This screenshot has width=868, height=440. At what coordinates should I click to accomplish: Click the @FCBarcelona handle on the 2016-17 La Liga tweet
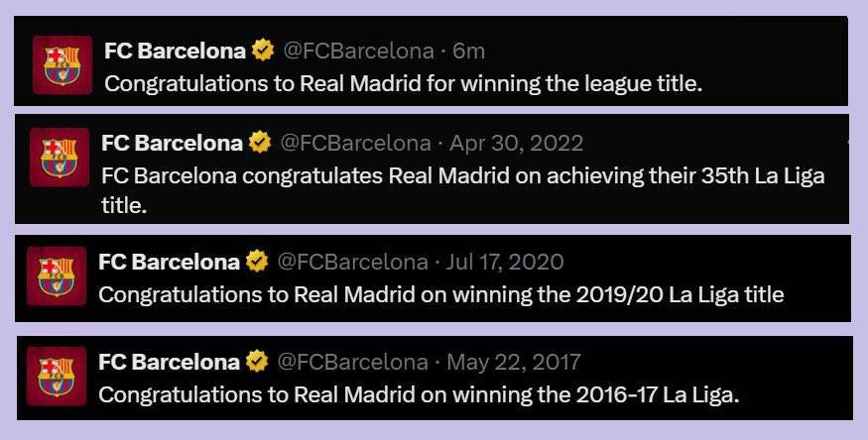coord(351,362)
